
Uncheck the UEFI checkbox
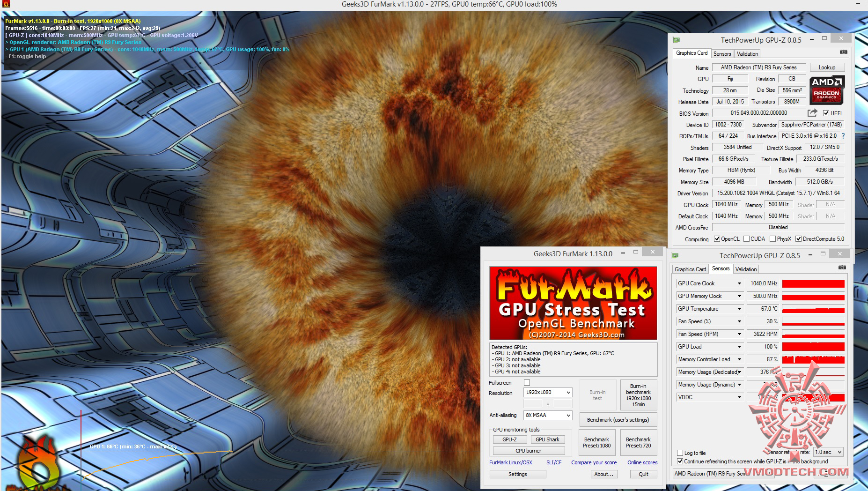coord(826,113)
